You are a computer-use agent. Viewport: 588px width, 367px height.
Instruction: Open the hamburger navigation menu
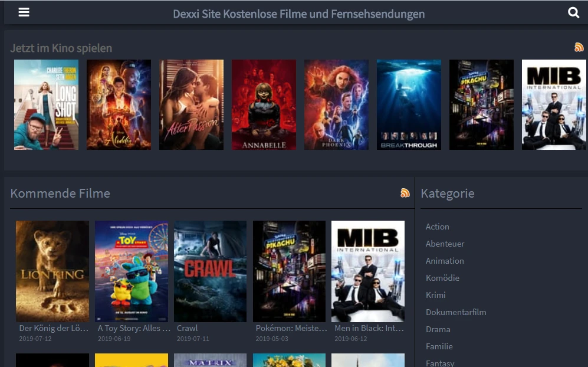click(x=24, y=12)
